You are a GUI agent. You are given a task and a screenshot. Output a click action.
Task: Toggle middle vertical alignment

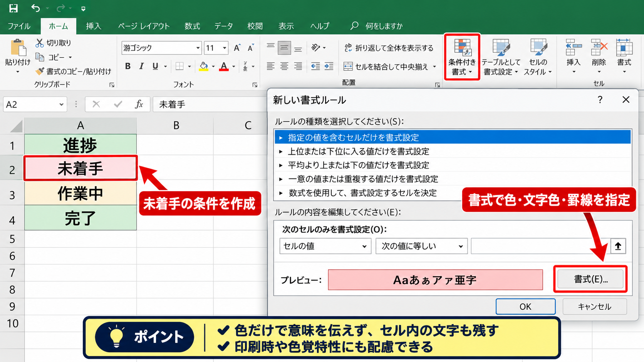pos(284,48)
